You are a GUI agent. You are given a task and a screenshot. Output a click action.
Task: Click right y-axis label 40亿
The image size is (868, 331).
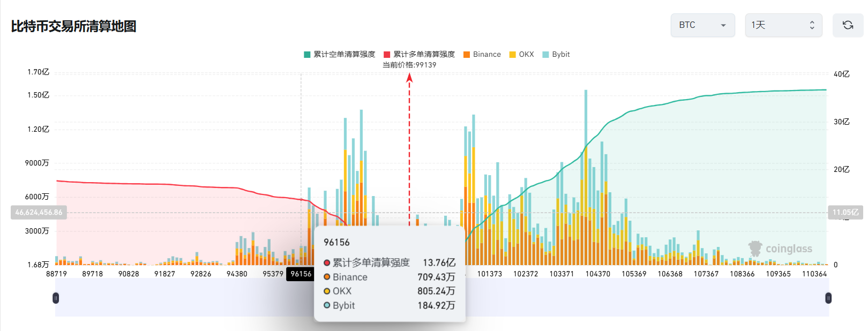pos(841,74)
